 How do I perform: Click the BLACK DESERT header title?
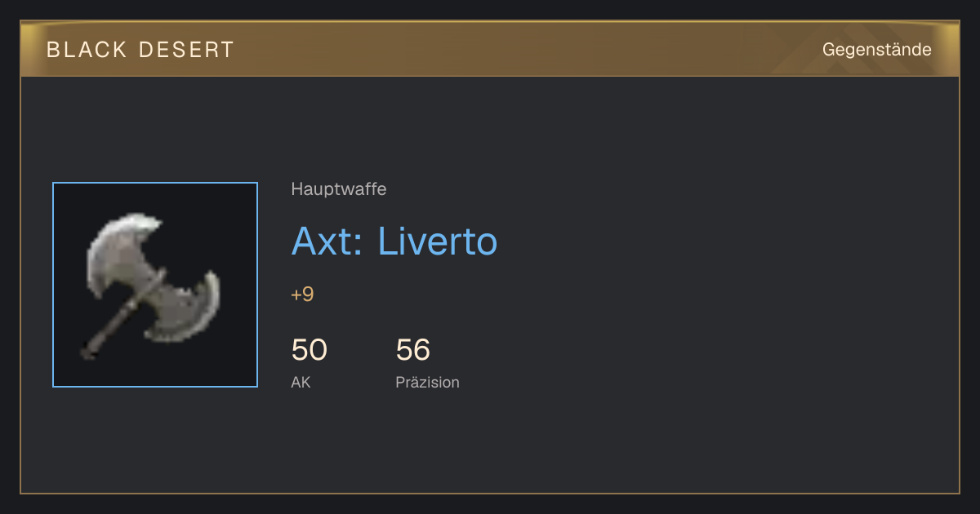[140, 50]
